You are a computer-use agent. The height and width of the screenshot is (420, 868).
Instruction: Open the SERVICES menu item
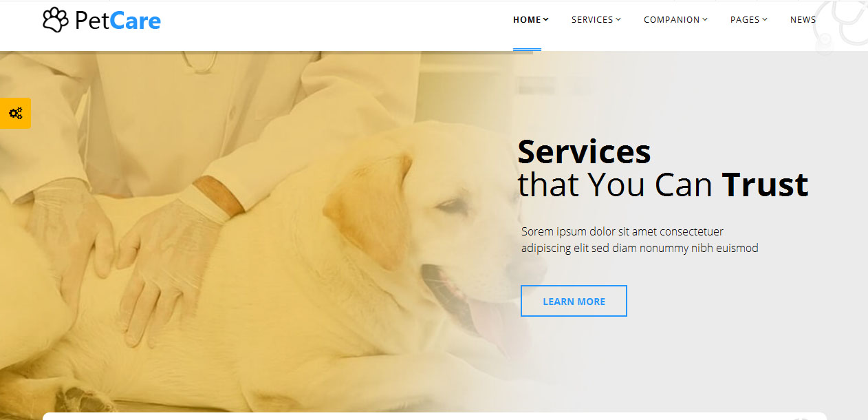[592, 20]
